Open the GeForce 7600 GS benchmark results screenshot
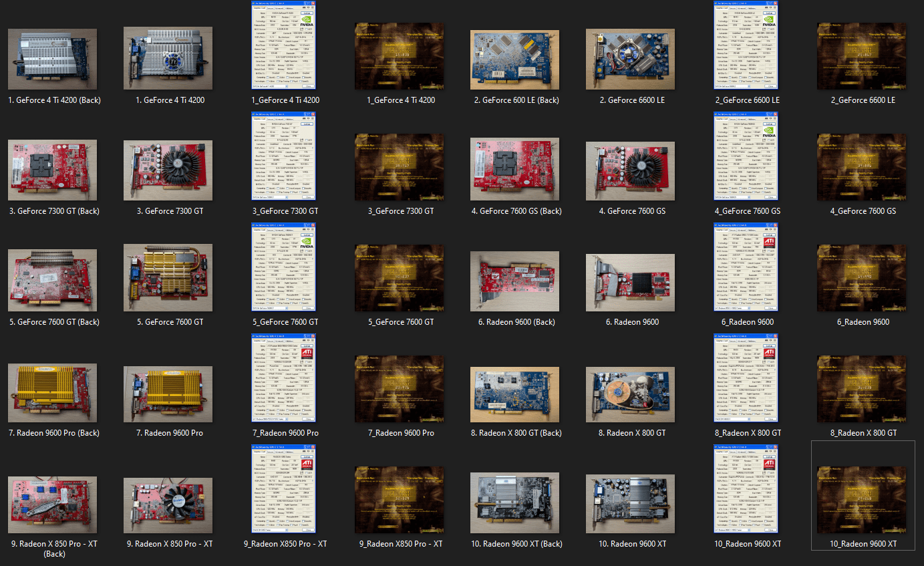The image size is (924, 566). (x=861, y=167)
